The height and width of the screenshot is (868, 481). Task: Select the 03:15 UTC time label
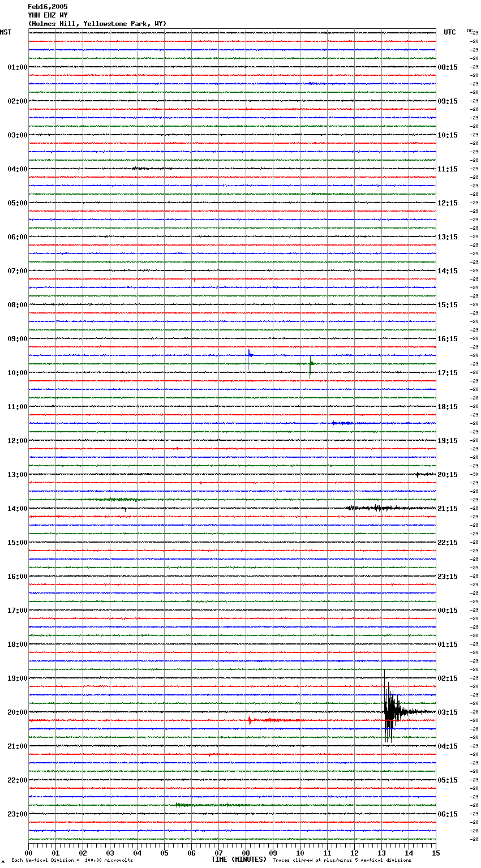[x=448, y=712]
